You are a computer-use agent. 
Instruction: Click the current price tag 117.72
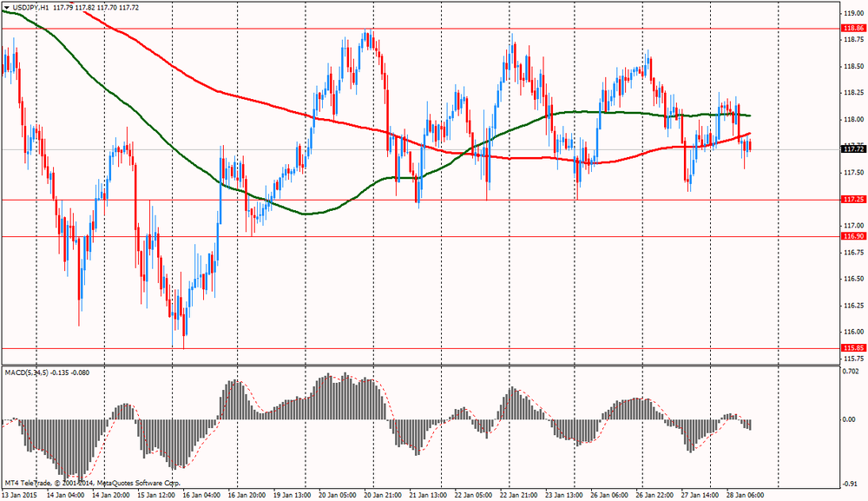click(x=853, y=149)
